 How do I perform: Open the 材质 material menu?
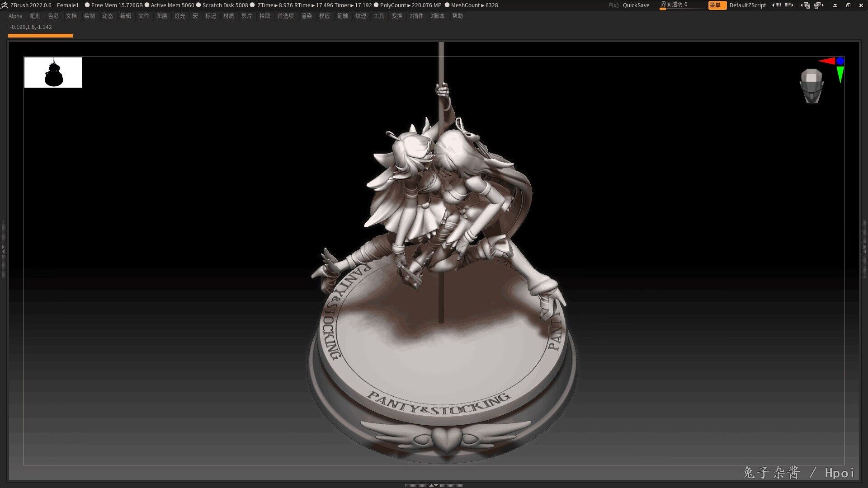pyautogui.click(x=229, y=16)
